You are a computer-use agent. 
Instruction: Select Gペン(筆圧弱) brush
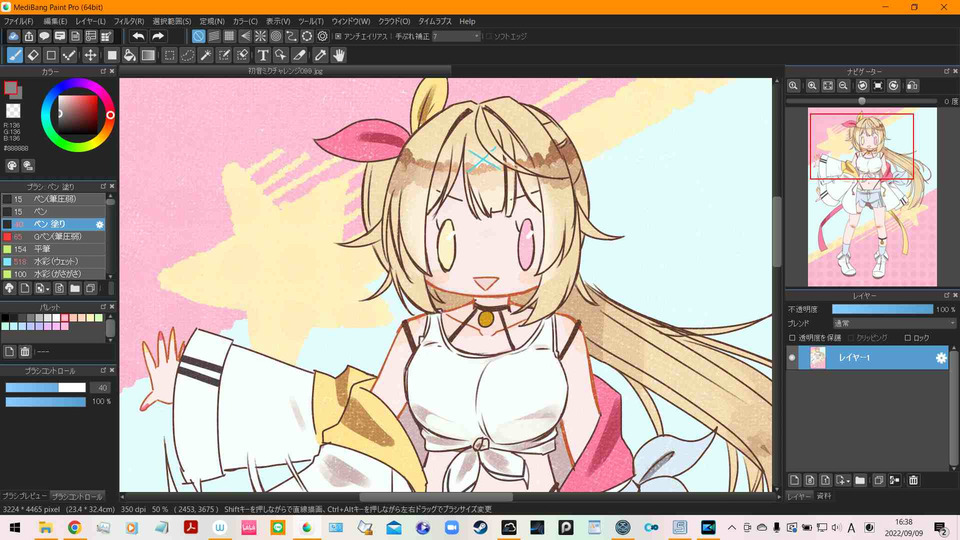(53, 236)
